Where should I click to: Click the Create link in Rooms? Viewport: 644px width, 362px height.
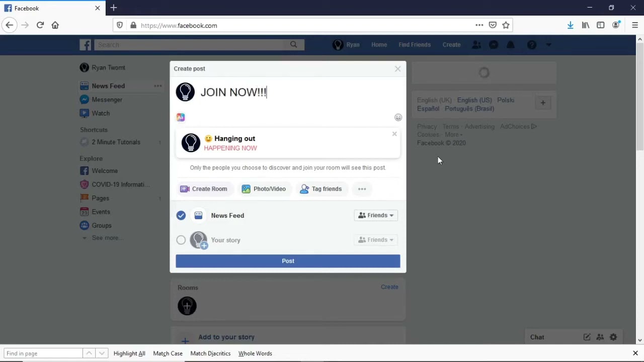(389, 287)
